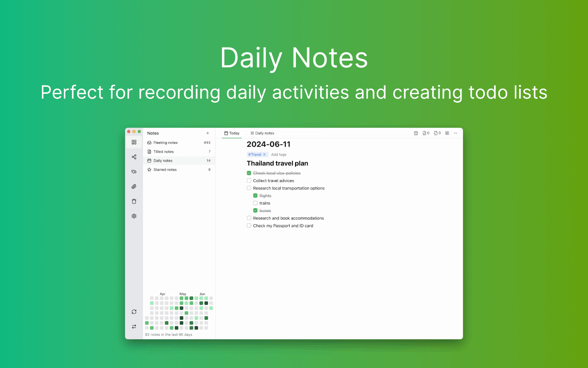Click the 'Add tags' field
The width and height of the screenshot is (588, 368).
279,155
